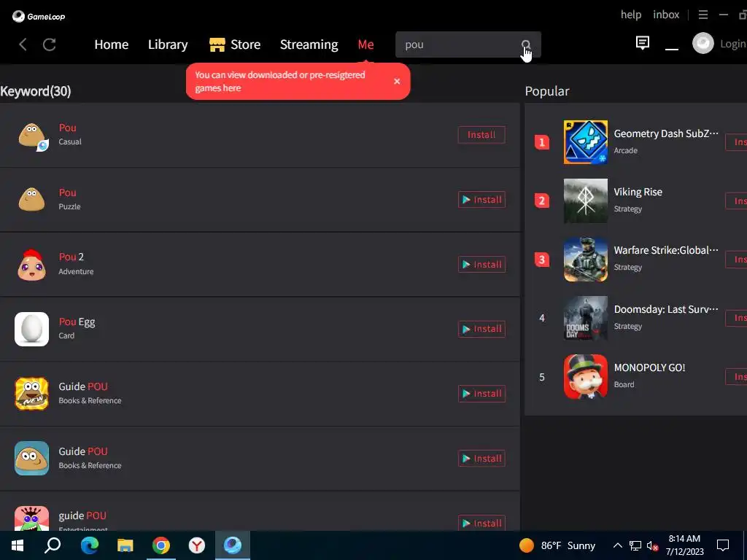The image size is (747, 560).
Task: Click the user avatar icon
Action: 703,43
